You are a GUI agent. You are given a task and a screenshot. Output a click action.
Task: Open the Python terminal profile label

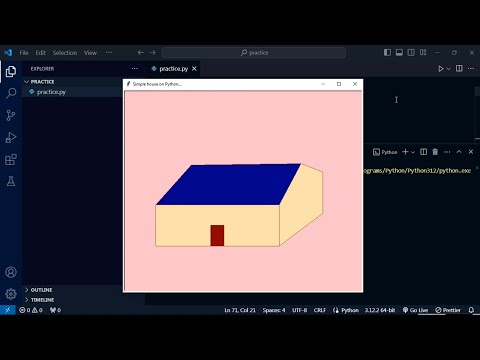385,152
